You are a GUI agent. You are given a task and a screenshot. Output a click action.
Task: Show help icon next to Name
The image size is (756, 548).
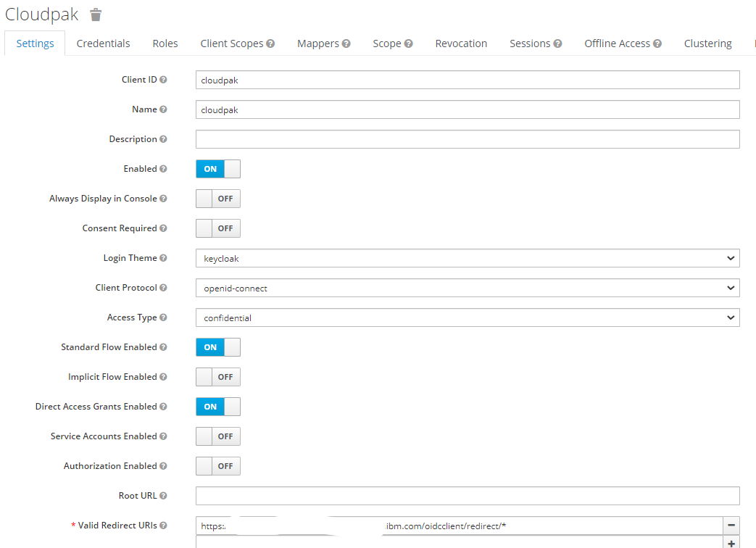click(x=163, y=109)
